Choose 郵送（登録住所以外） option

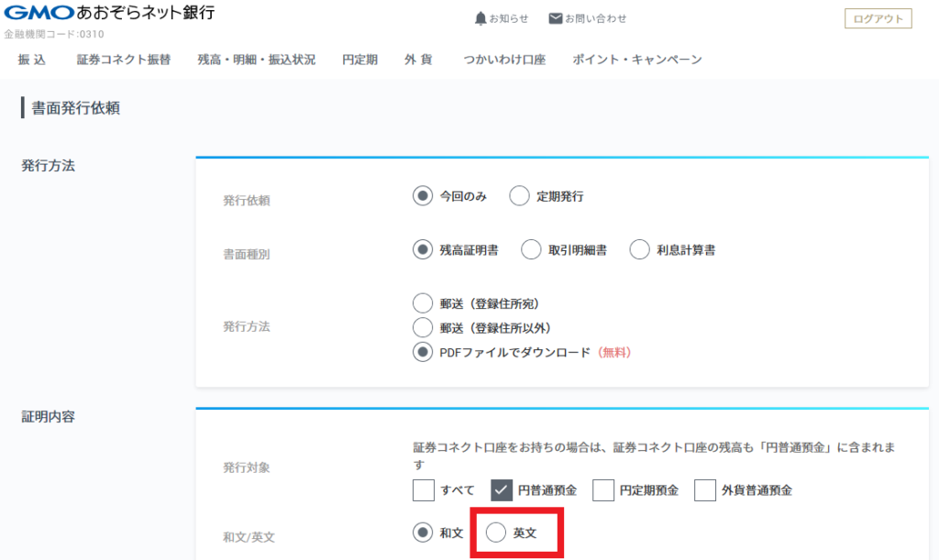coord(423,327)
